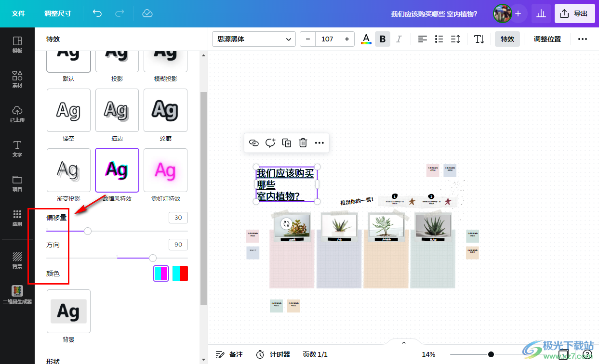Click the cloud save status icon

147,13
